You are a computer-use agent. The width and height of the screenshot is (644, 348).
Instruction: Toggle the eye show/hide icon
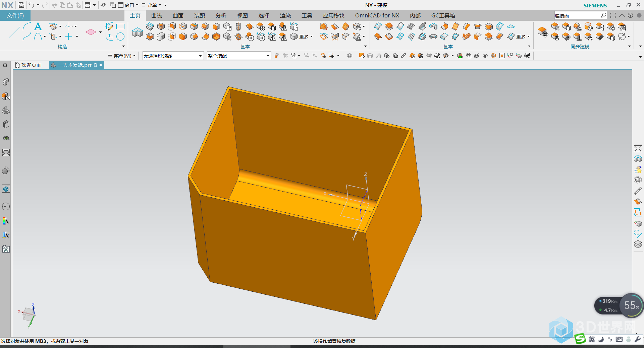click(485, 56)
